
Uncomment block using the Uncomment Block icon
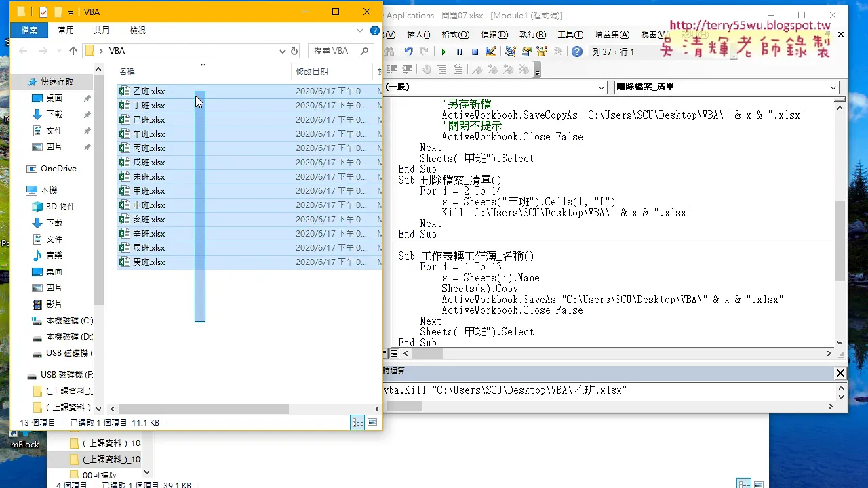pos(458,69)
